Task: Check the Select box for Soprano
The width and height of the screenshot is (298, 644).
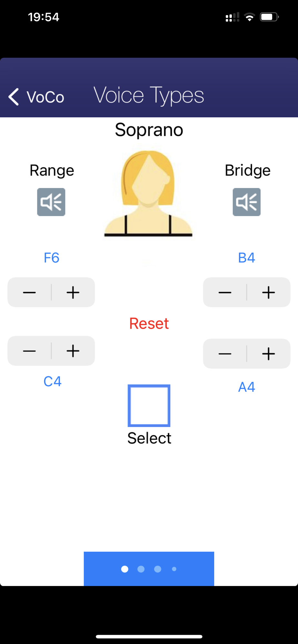Action: point(149,406)
